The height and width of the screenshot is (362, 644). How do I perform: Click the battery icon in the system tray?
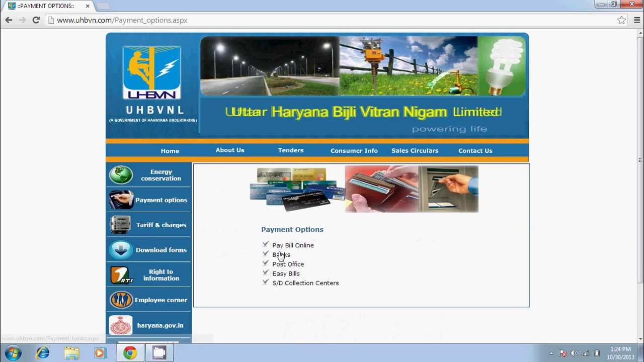click(597, 353)
